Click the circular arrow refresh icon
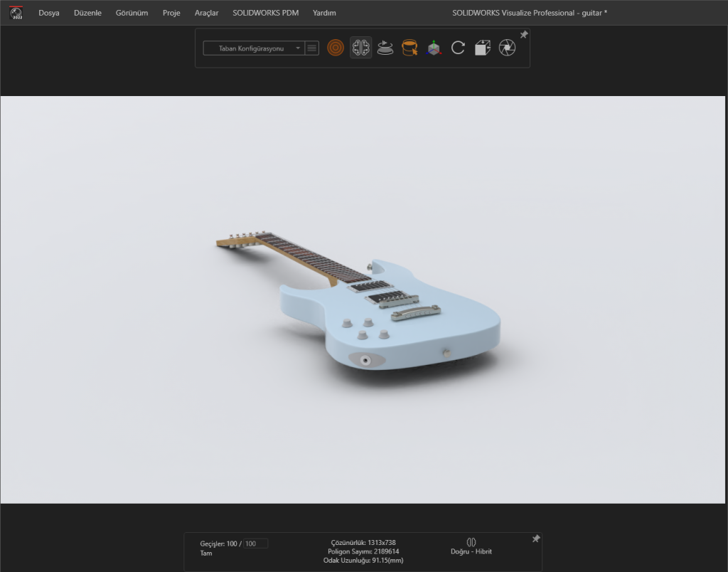The width and height of the screenshot is (728, 572). coord(458,48)
